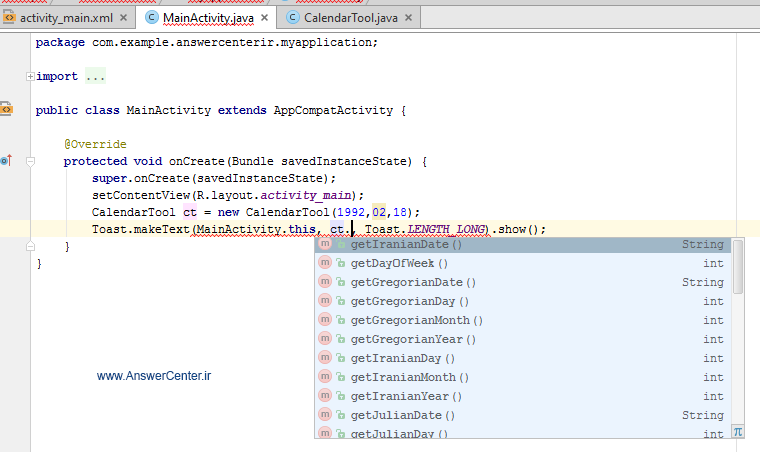Click the method icon beside getIranianDay()

(325, 357)
